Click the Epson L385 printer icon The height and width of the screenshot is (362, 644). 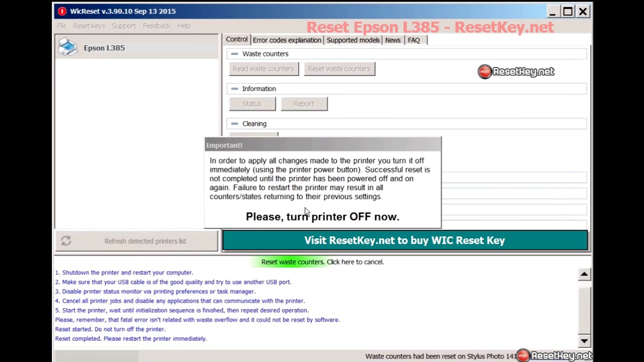[x=68, y=47]
